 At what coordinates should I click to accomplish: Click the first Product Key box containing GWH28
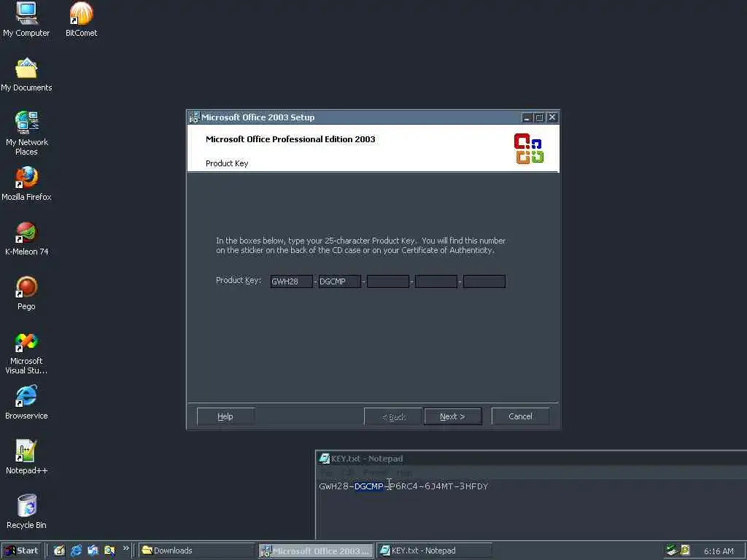(292, 281)
